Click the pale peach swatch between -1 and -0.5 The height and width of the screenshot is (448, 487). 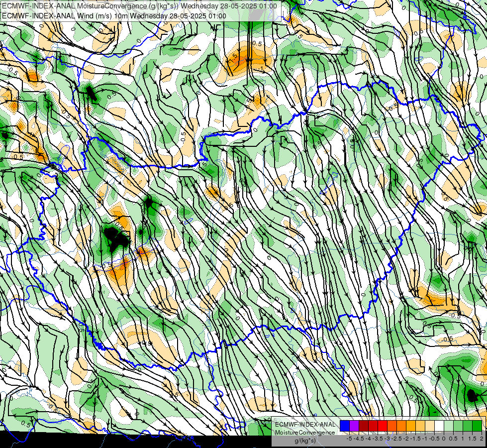click(x=429, y=426)
